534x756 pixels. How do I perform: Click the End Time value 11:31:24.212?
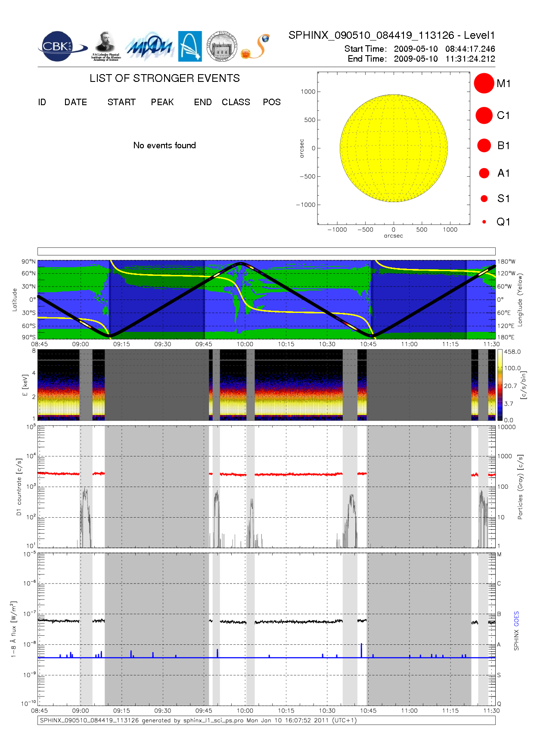470,59
